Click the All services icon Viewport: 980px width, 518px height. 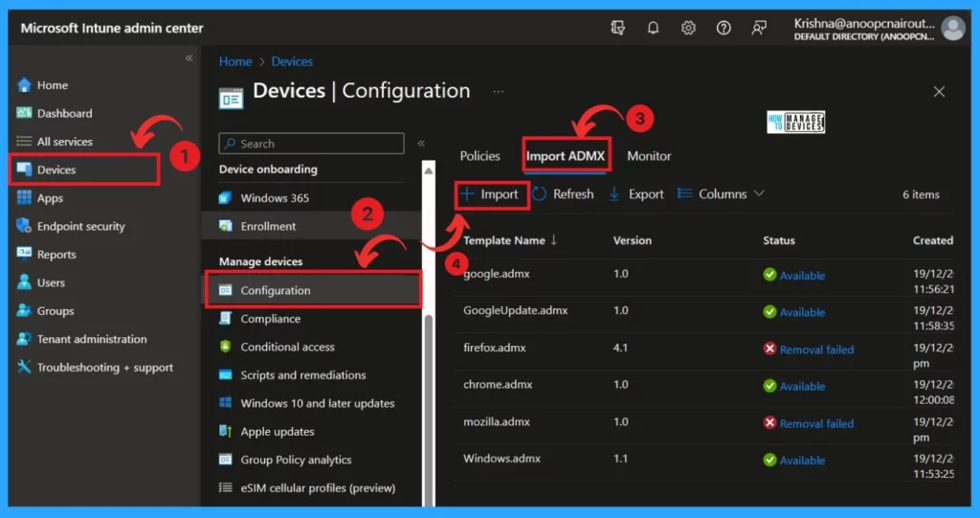coord(24,142)
